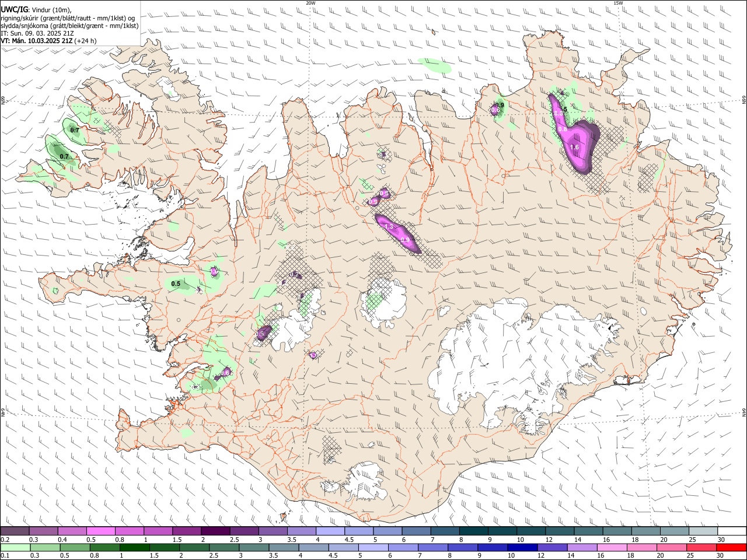Image resolution: width=747 pixels, height=560 pixels.
Task: Click the initial time IT: Sun. 09. 03. 2025 21Z
Action: (37, 33)
